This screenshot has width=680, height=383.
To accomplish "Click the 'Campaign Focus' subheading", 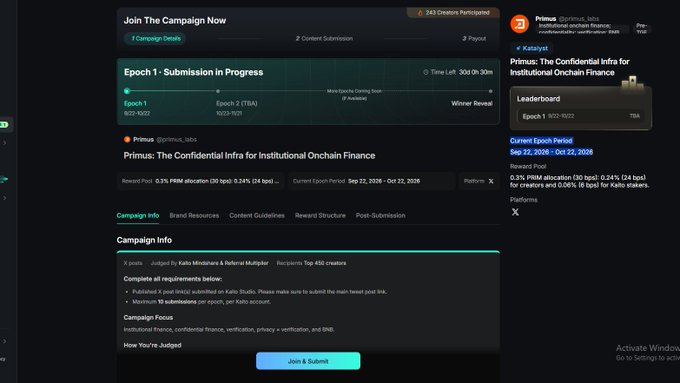I will pos(148,318).
